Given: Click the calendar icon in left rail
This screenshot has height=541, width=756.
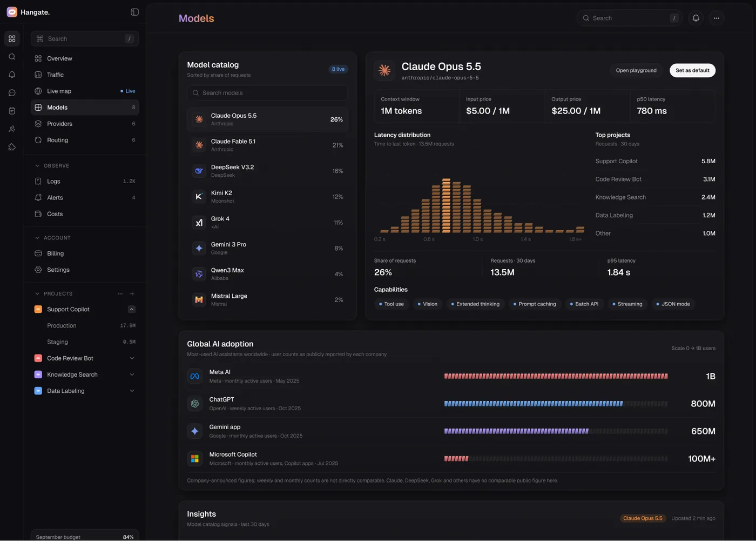Looking at the screenshot, I should 12,111.
